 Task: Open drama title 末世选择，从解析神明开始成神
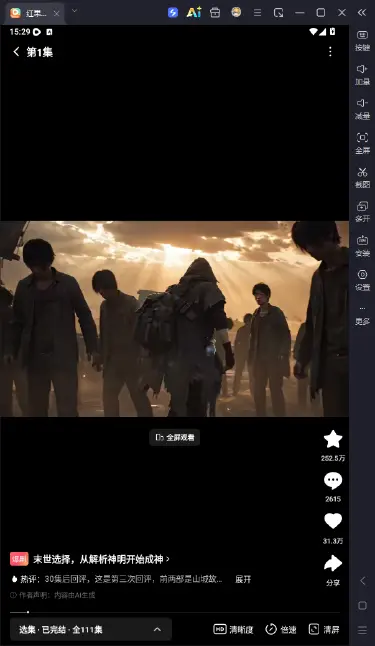pyautogui.click(x=101, y=559)
